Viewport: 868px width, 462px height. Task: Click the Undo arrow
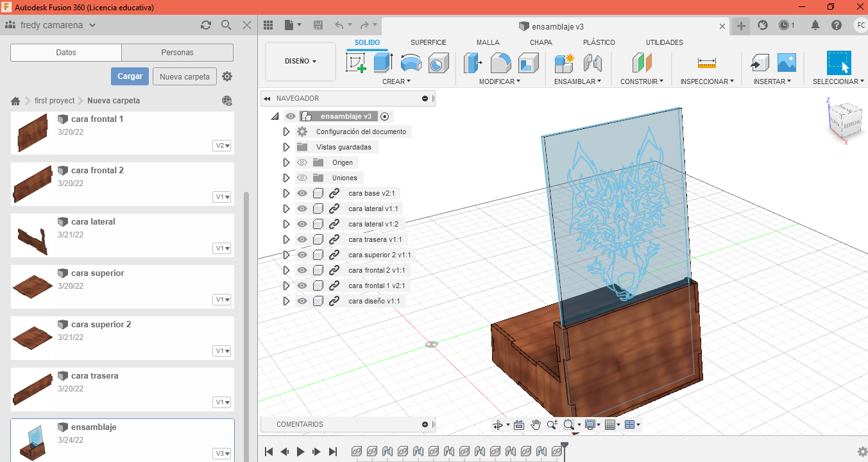coord(339,25)
